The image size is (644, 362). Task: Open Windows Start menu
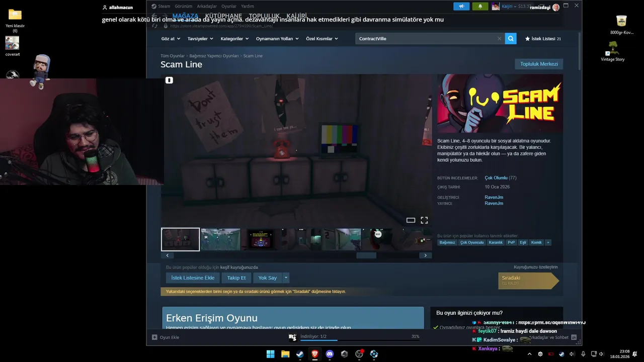[270, 354]
